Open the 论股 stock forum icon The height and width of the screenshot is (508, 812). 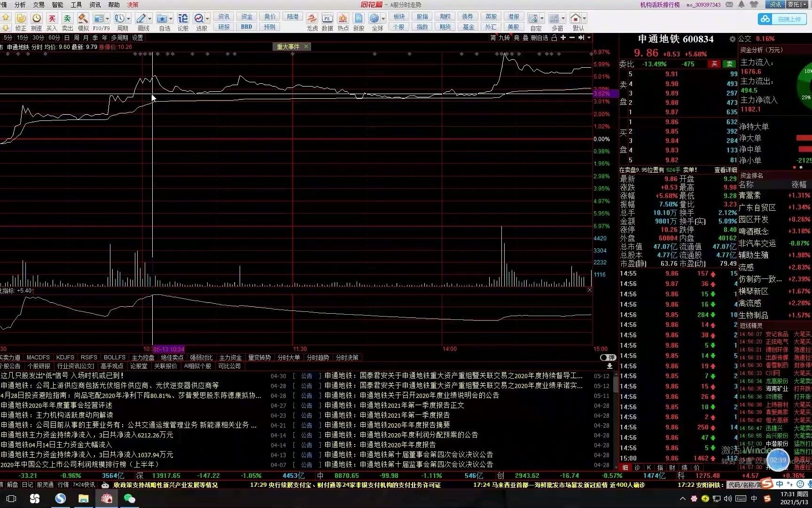click(x=183, y=18)
